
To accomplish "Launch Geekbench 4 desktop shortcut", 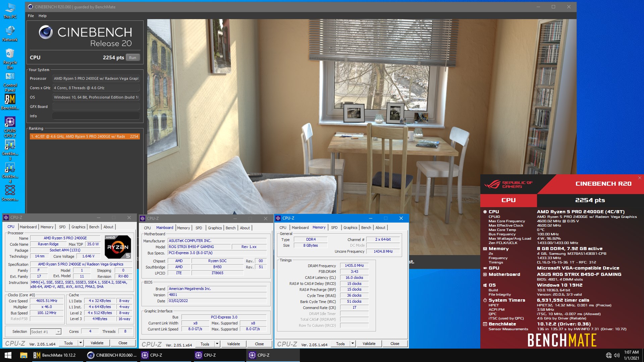I will coord(10,173).
